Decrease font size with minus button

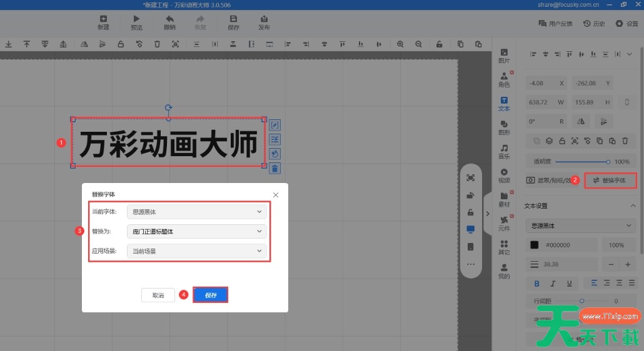pyautogui.click(x=611, y=265)
